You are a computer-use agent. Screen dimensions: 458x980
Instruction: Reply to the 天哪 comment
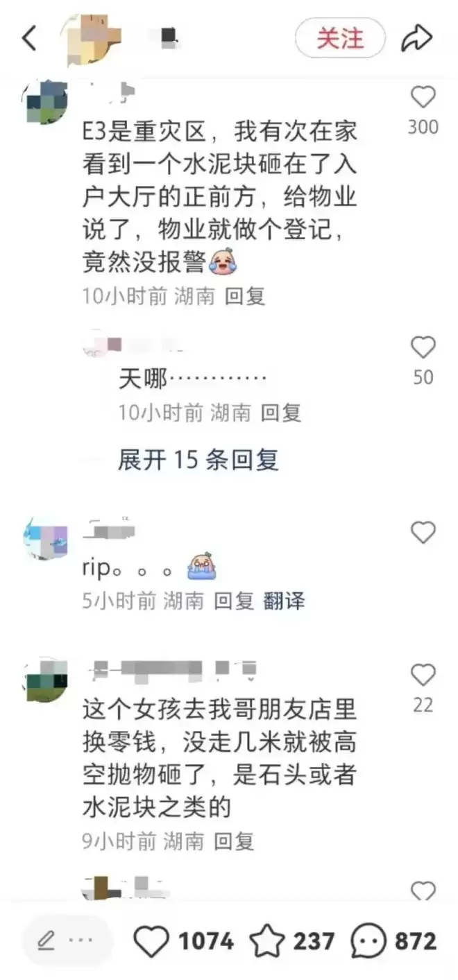281,413
